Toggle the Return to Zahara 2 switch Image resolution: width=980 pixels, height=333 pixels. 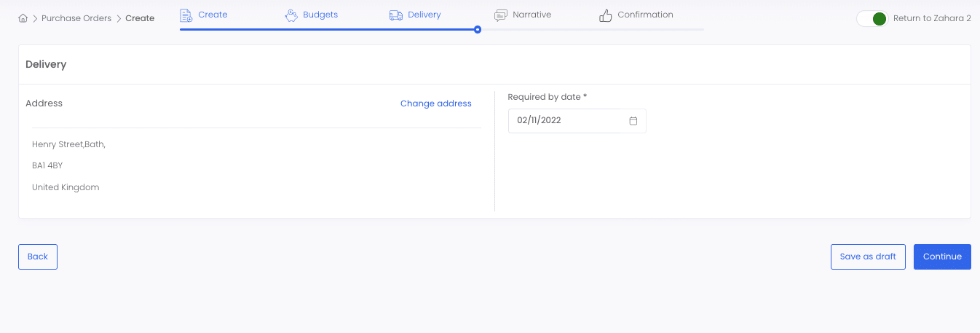(872, 19)
